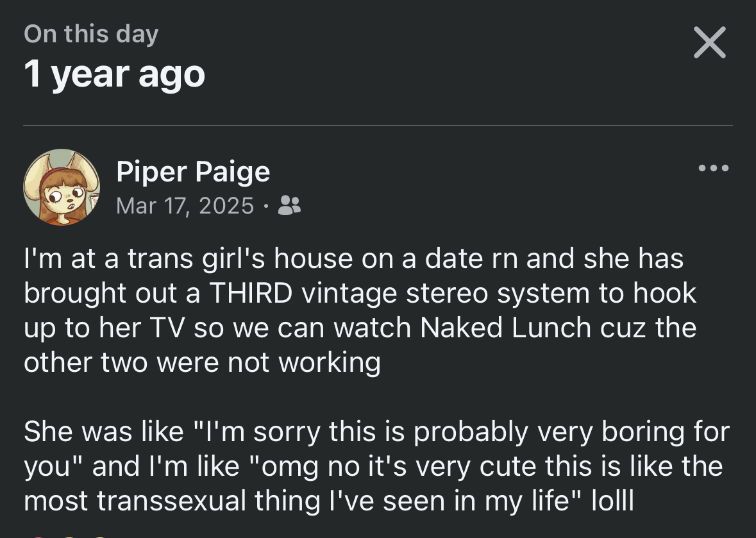Tap the line "other two were not working"

coord(202,362)
